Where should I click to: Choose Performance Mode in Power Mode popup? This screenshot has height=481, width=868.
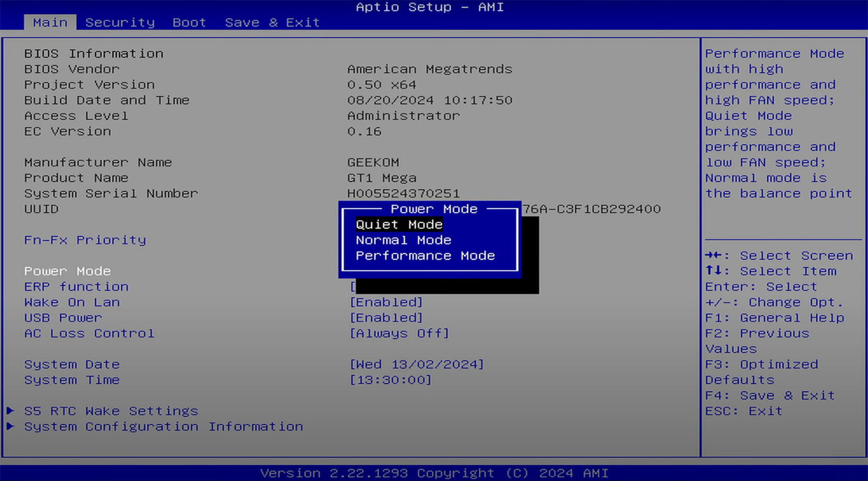pyautogui.click(x=425, y=255)
